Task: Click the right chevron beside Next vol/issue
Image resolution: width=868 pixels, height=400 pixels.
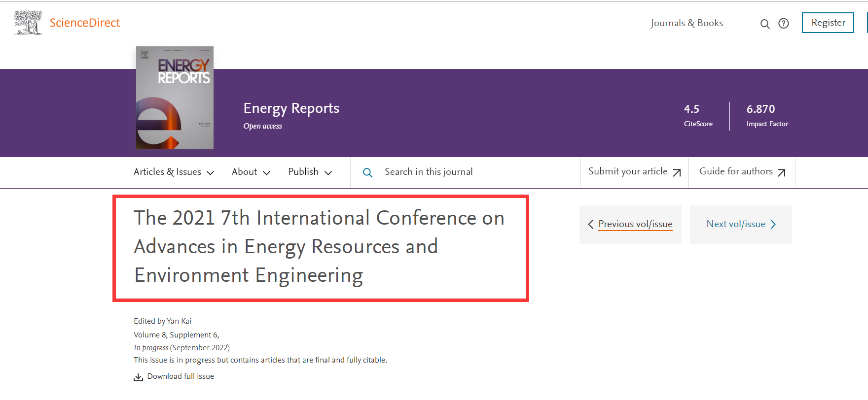Action: point(773,225)
